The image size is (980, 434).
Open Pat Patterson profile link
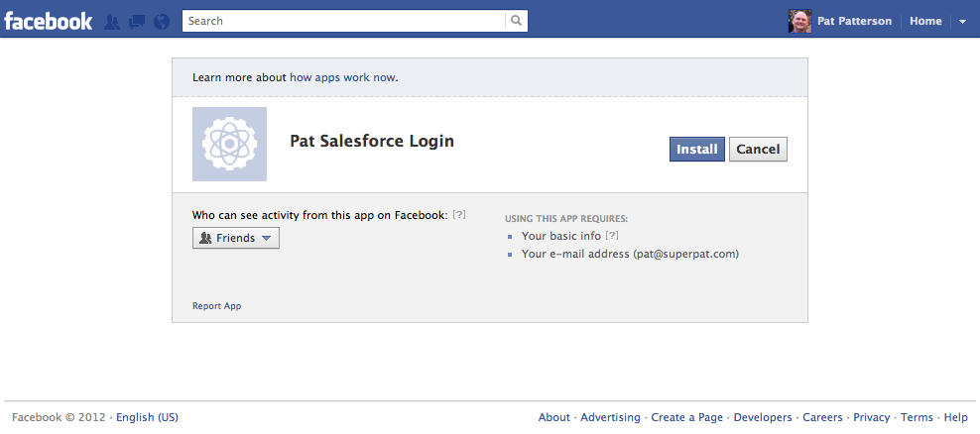854,21
